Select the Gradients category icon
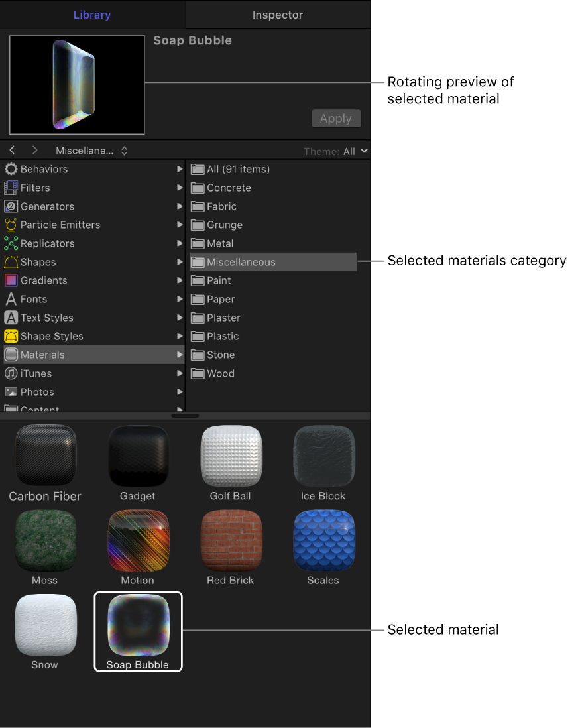 (11, 280)
